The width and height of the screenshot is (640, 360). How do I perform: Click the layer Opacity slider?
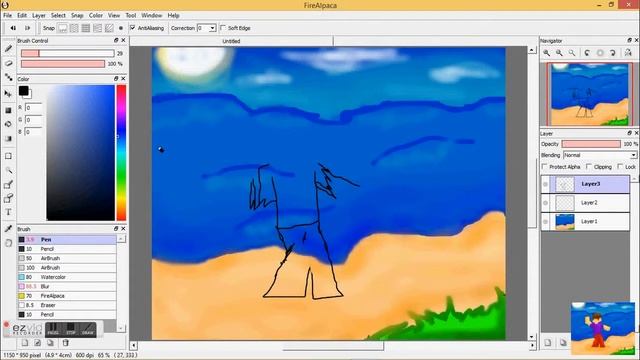click(x=591, y=144)
